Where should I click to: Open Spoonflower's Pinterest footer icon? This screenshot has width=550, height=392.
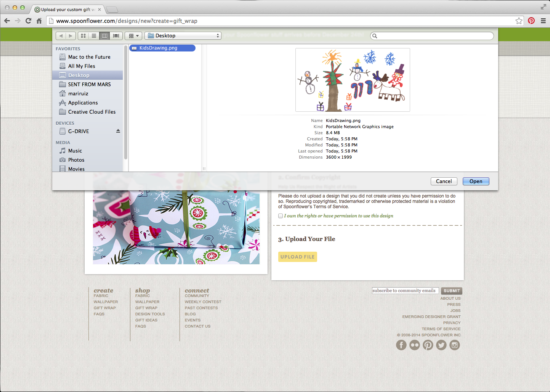(428, 345)
